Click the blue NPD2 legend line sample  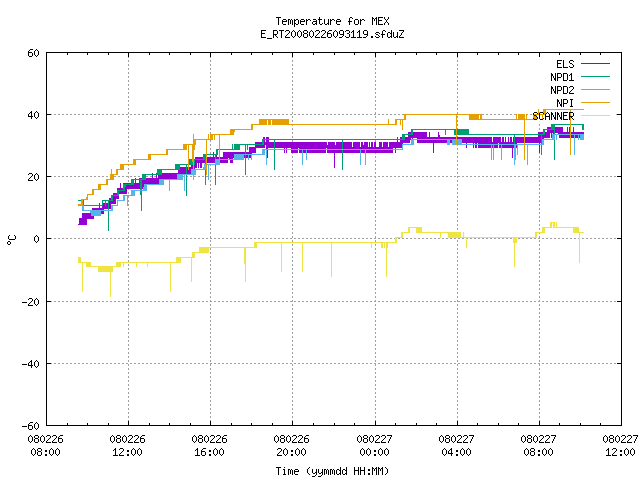tap(595, 90)
